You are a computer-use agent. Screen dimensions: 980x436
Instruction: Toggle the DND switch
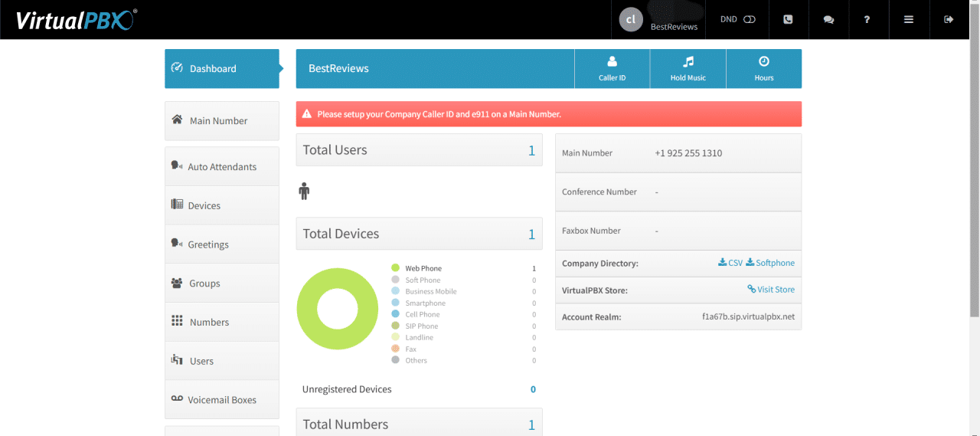click(x=749, y=20)
